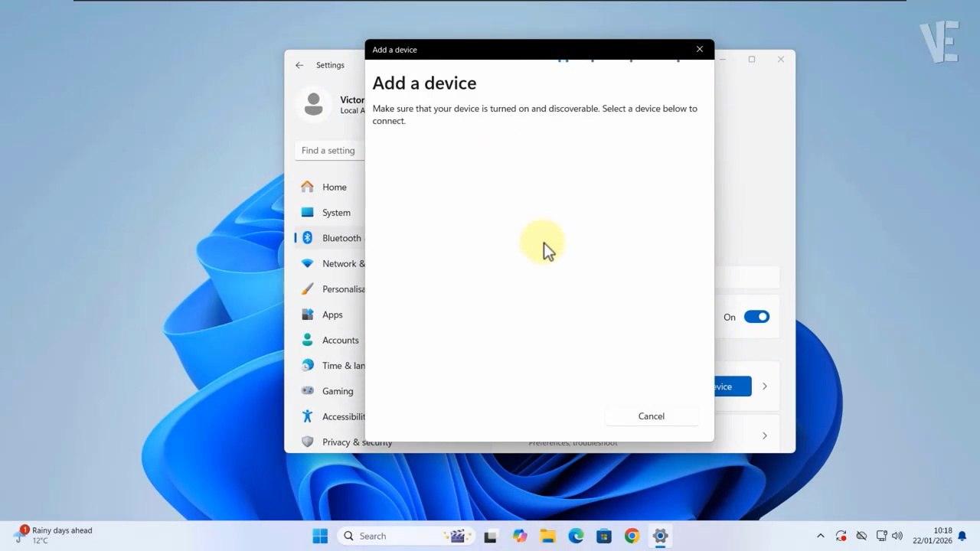Click the Bluetooth icon in sidebar
Viewport: 980px width, 551px height.
[308, 238]
